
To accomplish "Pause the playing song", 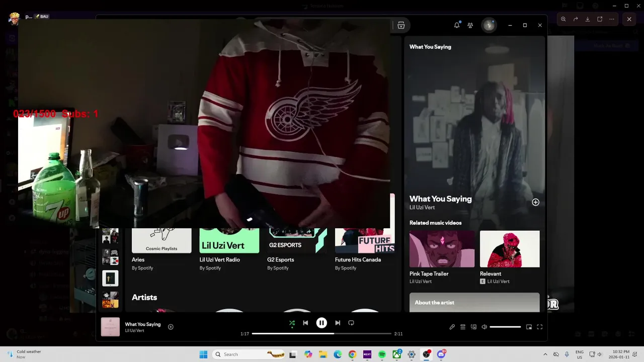I will click(x=321, y=323).
